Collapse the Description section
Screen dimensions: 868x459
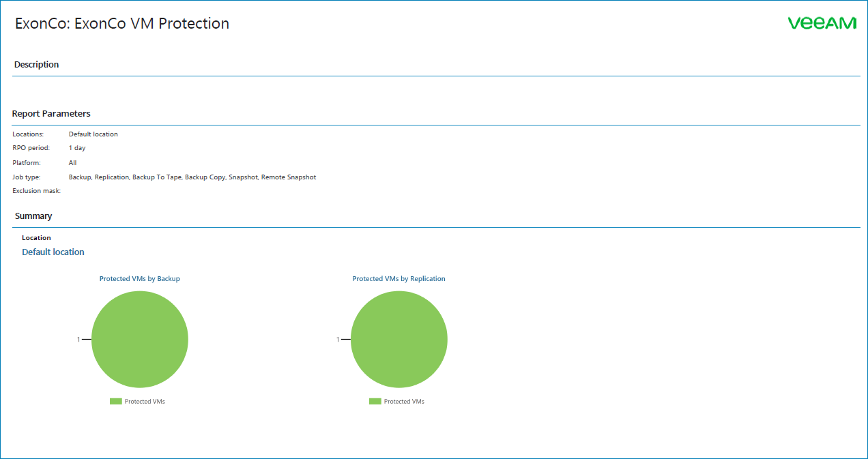tap(36, 64)
